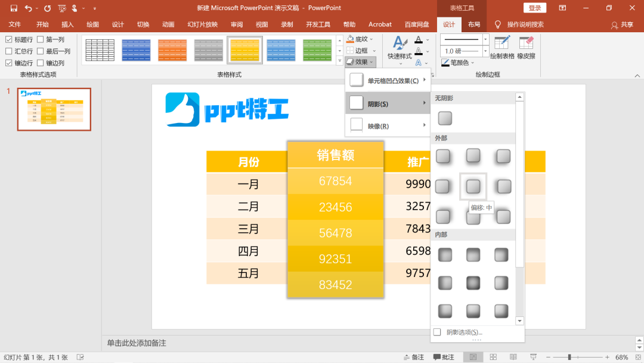
Task: Select the Draw Table pencil tool
Action: (x=502, y=48)
